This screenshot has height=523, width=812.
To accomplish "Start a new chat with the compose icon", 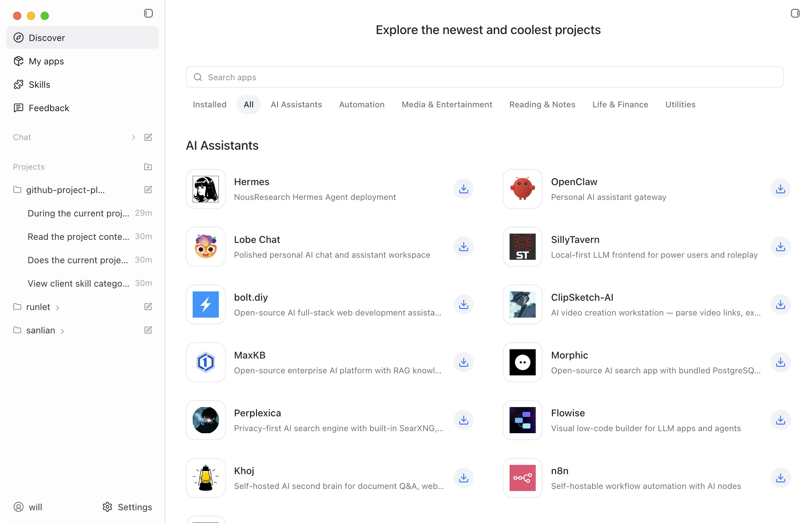I will (x=148, y=137).
